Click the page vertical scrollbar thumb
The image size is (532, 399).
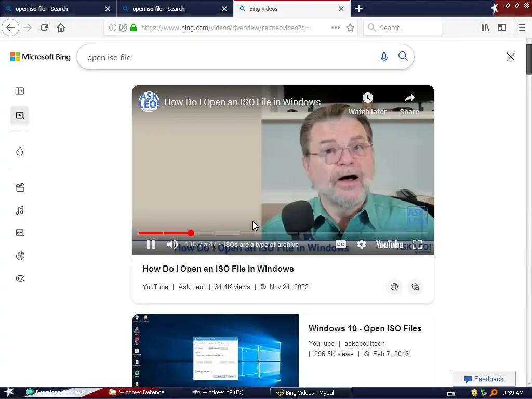(529, 59)
